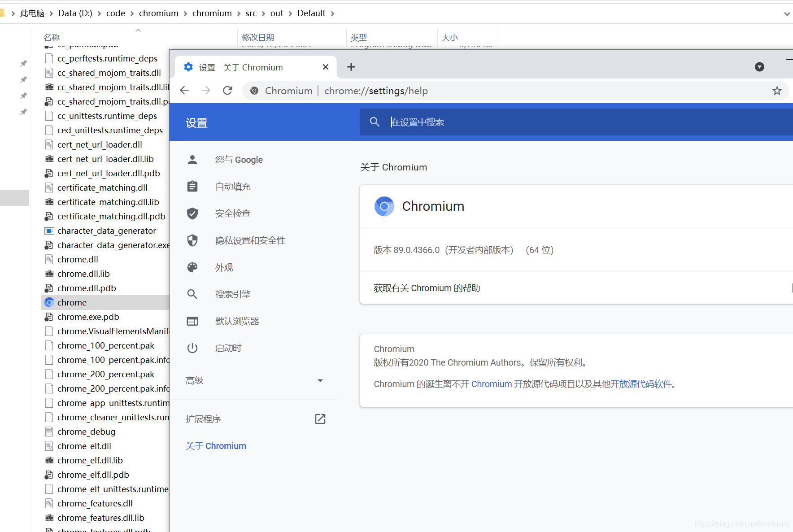Open the 您与 Google profile icon

(x=192, y=159)
